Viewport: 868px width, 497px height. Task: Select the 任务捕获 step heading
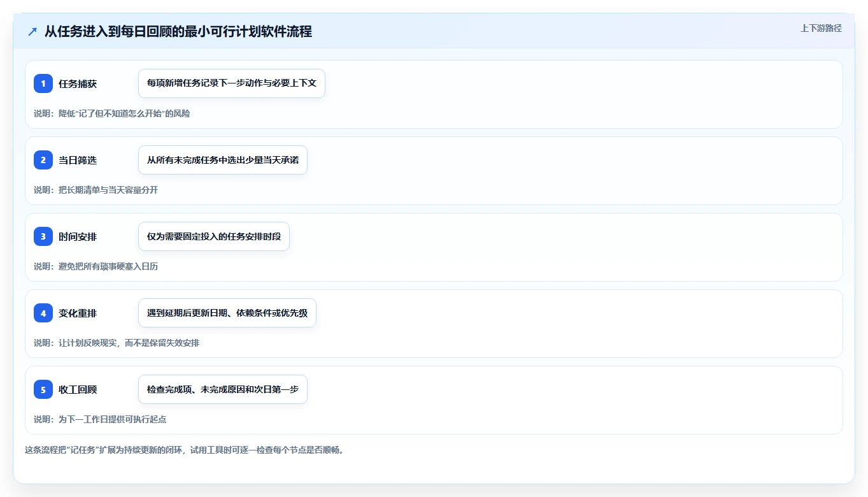point(78,83)
